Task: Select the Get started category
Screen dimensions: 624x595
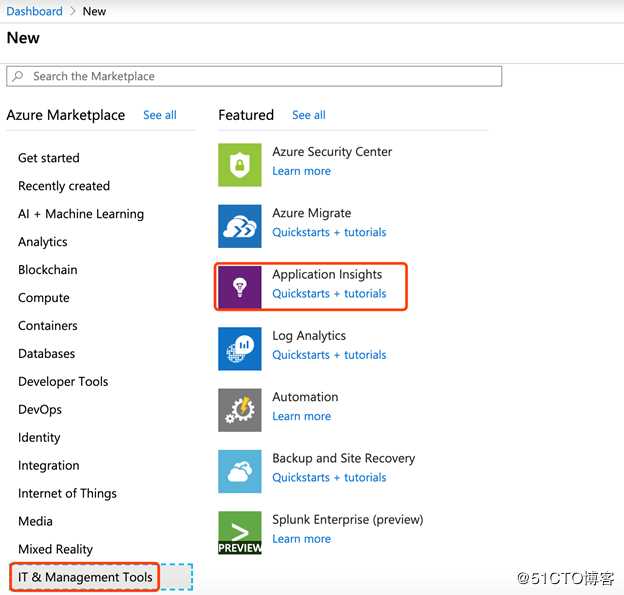Action: (49, 158)
